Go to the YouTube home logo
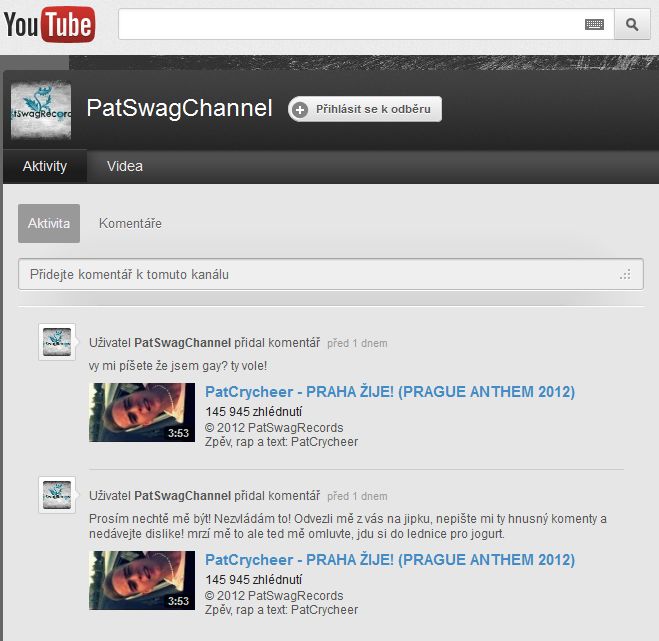The image size is (659, 641). coord(50,24)
